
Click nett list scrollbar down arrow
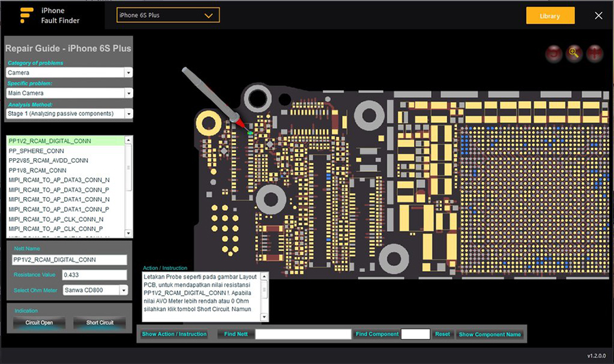[x=128, y=233]
